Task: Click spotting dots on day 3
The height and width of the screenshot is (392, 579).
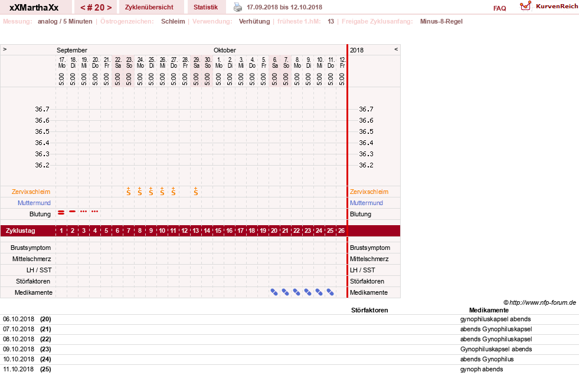Action: click(x=84, y=211)
